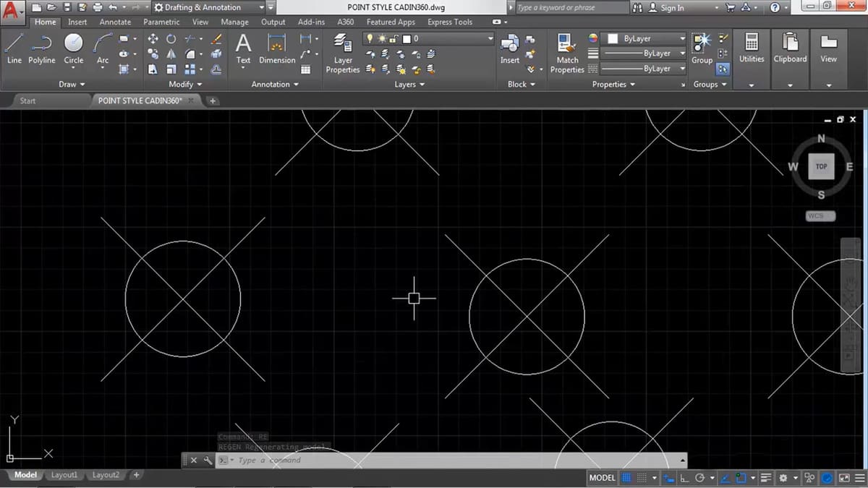Select the Line drawing tool

point(14,48)
